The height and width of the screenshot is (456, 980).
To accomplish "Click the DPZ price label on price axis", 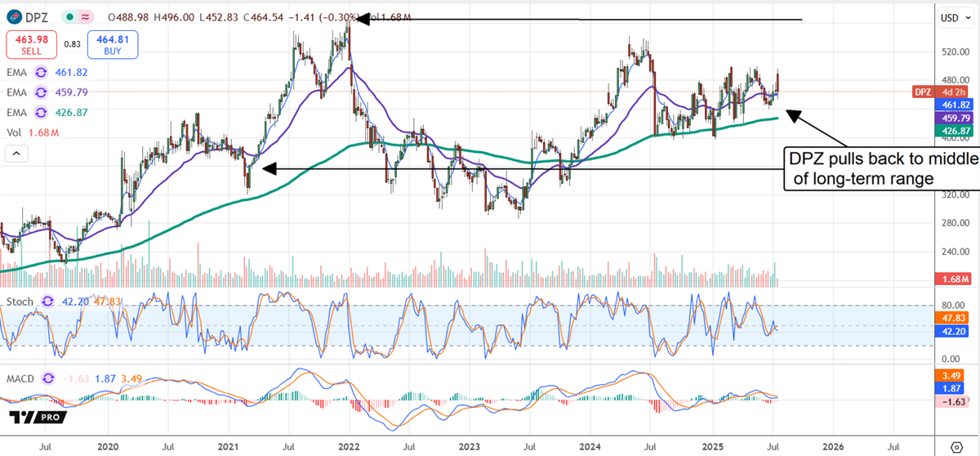I will [x=922, y=92].
